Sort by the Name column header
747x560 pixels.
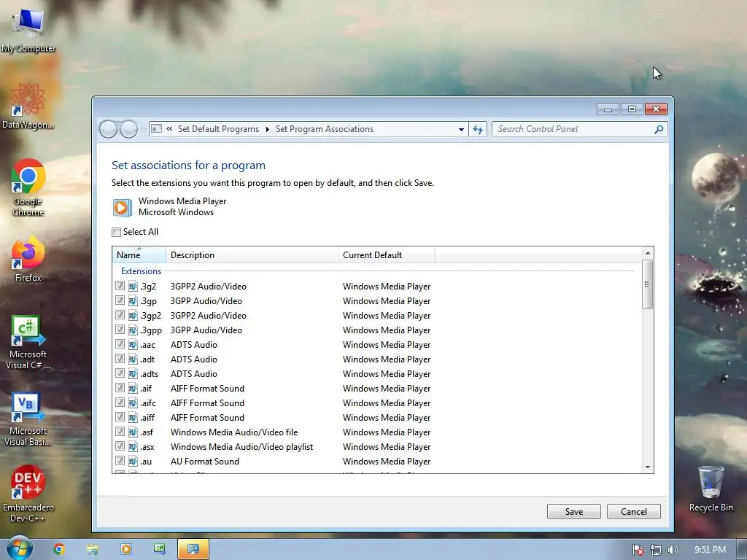tap(139, 254)
